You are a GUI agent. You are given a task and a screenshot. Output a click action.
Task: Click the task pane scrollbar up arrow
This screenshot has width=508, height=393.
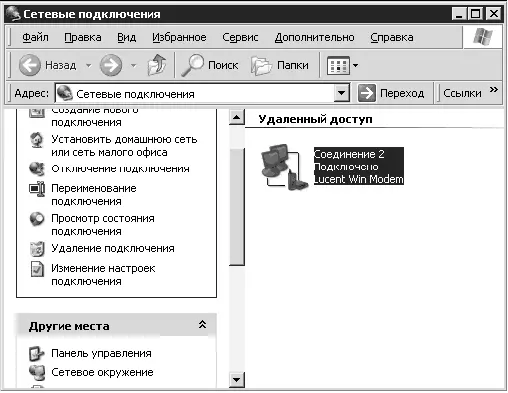coord(237,117)
